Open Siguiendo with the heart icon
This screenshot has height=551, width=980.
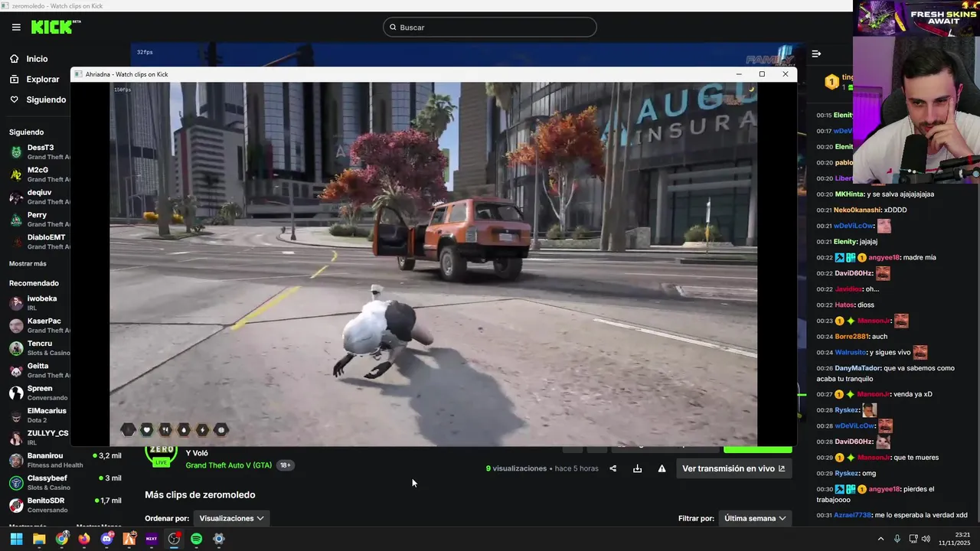click(46, 99)
